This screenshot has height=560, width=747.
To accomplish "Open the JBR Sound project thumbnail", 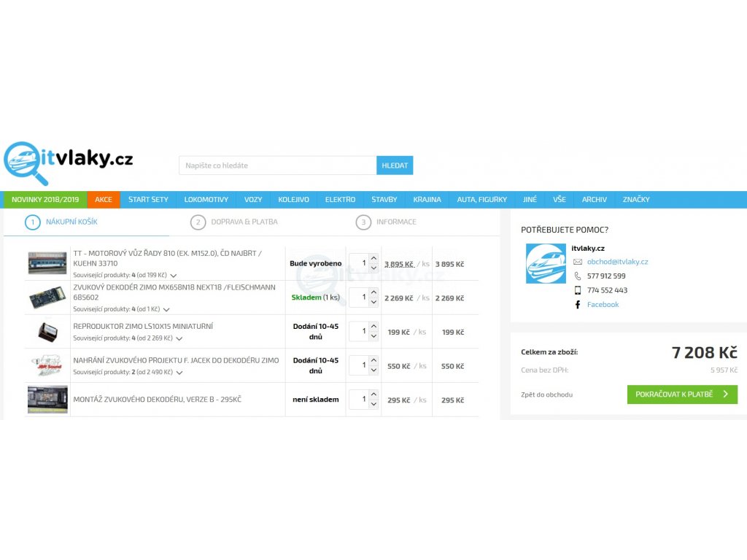I will [x=47, y=366].
